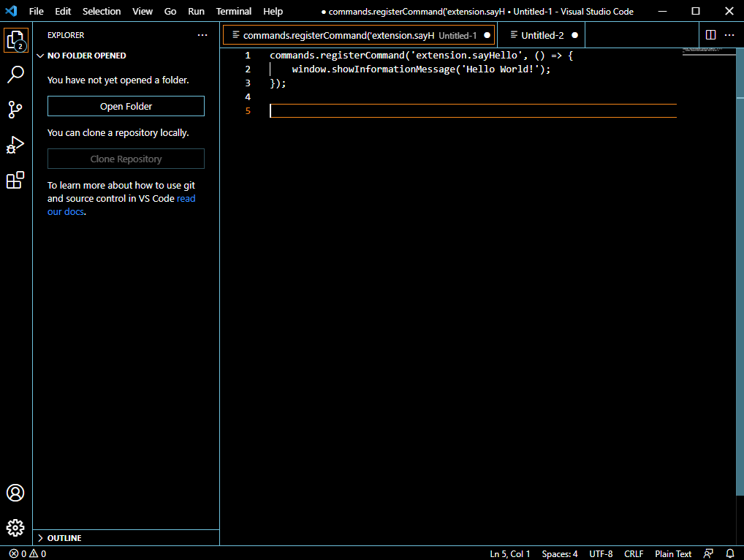Follow the read our docs link
Image resolution: width=744 pixels, height=560 pixels.
(x=186, y=199)
